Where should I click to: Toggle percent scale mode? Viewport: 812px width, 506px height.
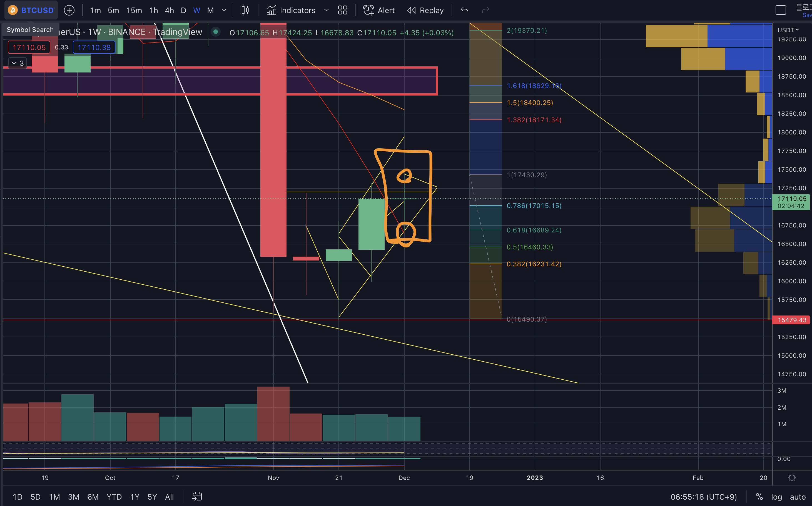(x=759, y=497)
